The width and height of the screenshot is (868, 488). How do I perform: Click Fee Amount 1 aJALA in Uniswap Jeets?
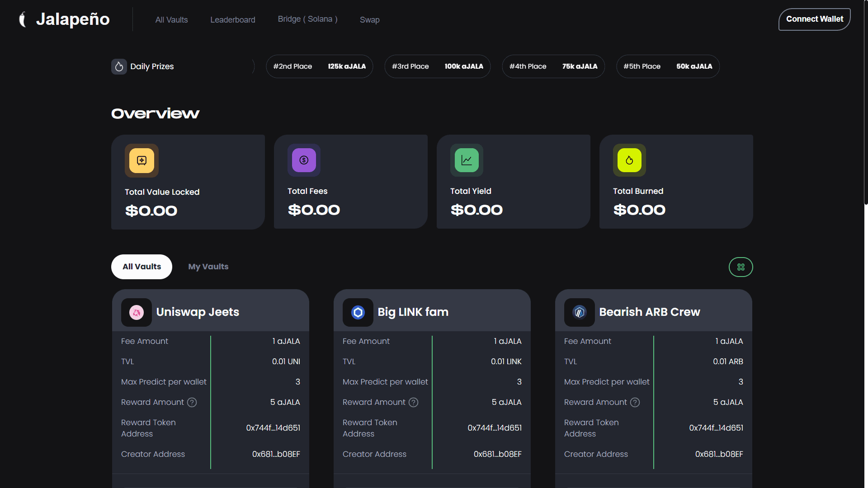click(x=286, y=341)
